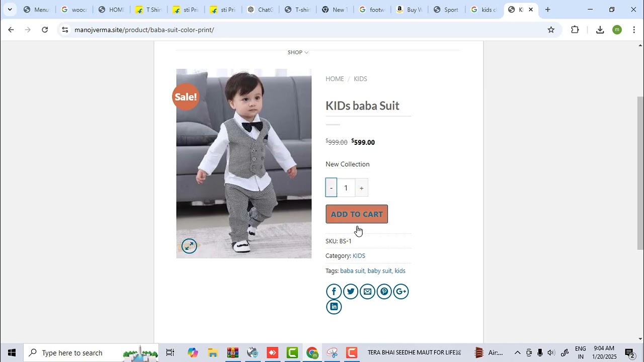Open Chrome downloads icon
The image size is (644, 362).
point(600,30)
